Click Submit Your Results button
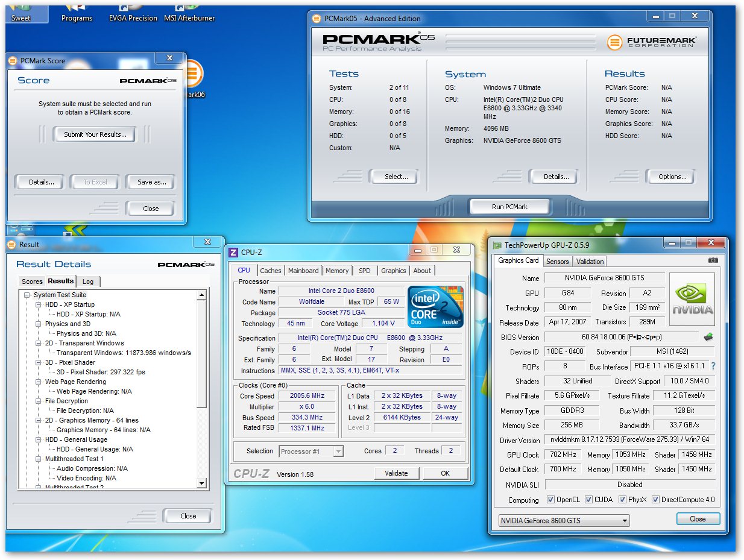The height and width of the screenshot is (560, 744). click(x=95, y=134)
